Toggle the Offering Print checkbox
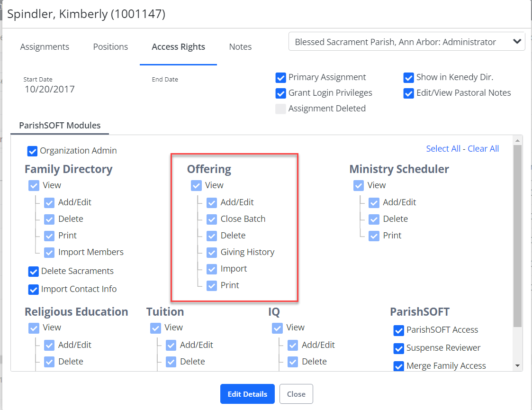The image size is (532, 410). pyautogui.click(x=212, y=286)
